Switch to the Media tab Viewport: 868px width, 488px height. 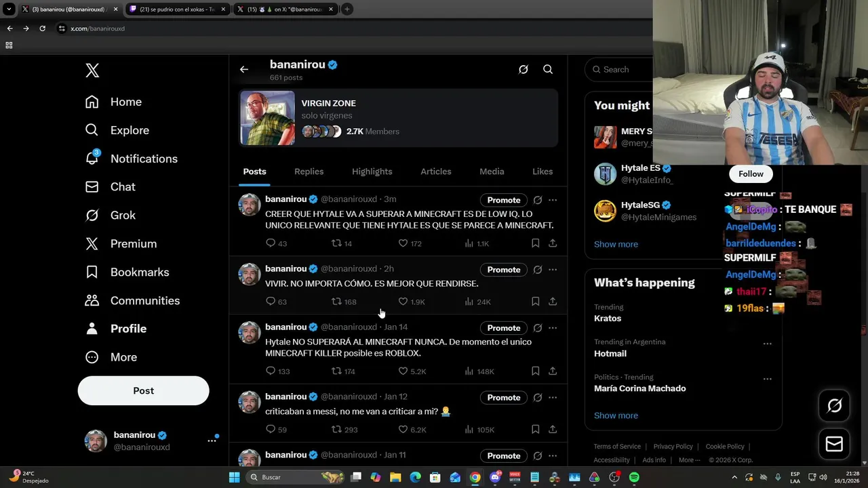[x=492, y=171]
